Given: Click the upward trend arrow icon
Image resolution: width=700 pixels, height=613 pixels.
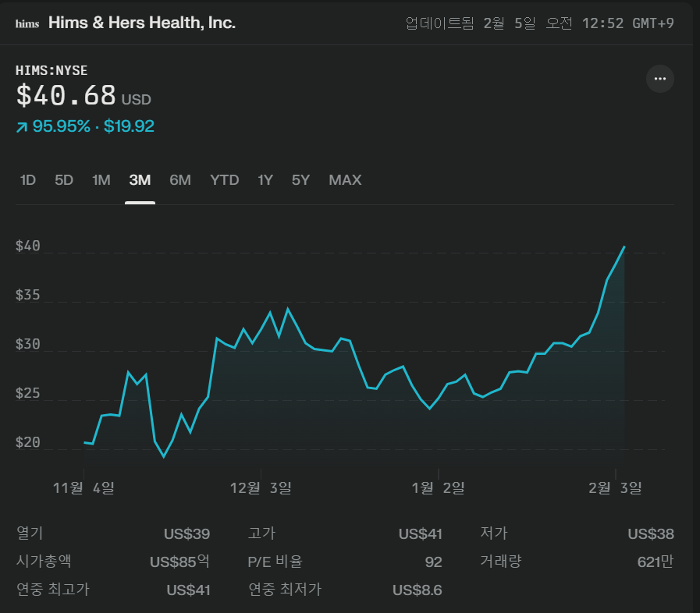Looking at the screenshot, I should (21, 127).
